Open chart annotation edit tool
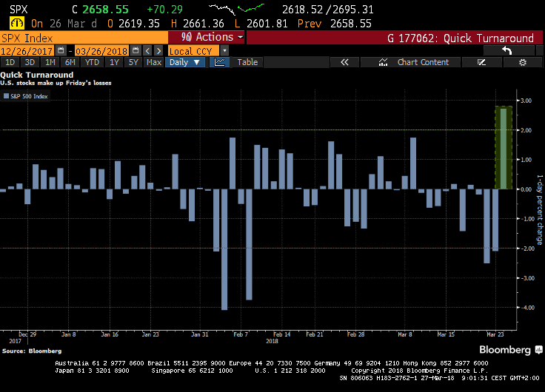Screen dimensions: 545x392 pyautogui.click(x=481, y=62)
